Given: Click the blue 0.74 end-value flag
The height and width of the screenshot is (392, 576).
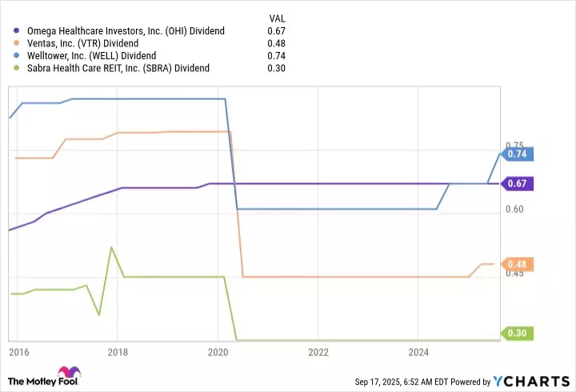Looking at the screenshot, I should tap(516, 154).
